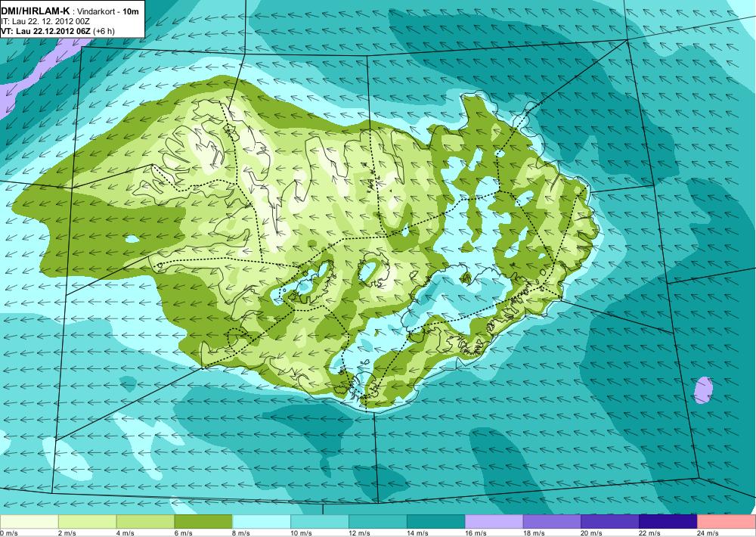Viewport: 756px width, 537px height.
Task: Click the medium purple 18–20 m/s legend swatch
Action: (x=552, y=522)
